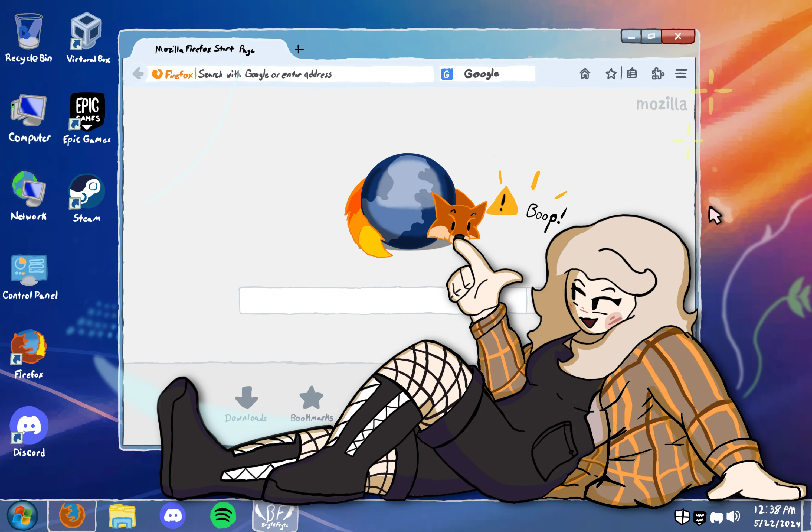812x532 pixels.
Task: Minimize the Firefox window
Action: [631, 37]
